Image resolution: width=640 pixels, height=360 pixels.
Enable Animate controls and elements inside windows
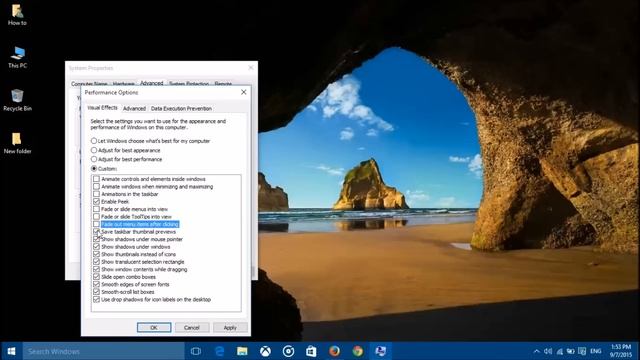[x=96, y=179]
